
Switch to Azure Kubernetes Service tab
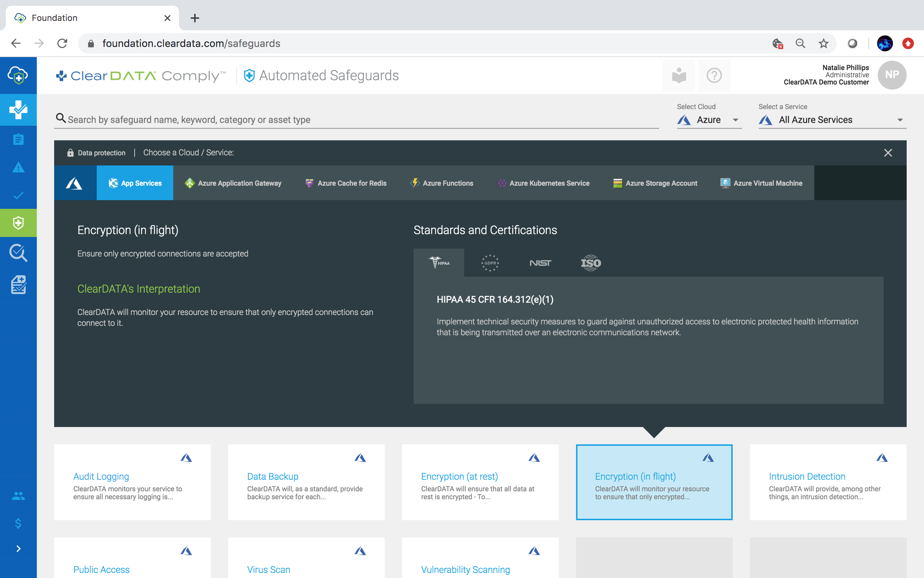pyautogui.click(x=543, y=183)
